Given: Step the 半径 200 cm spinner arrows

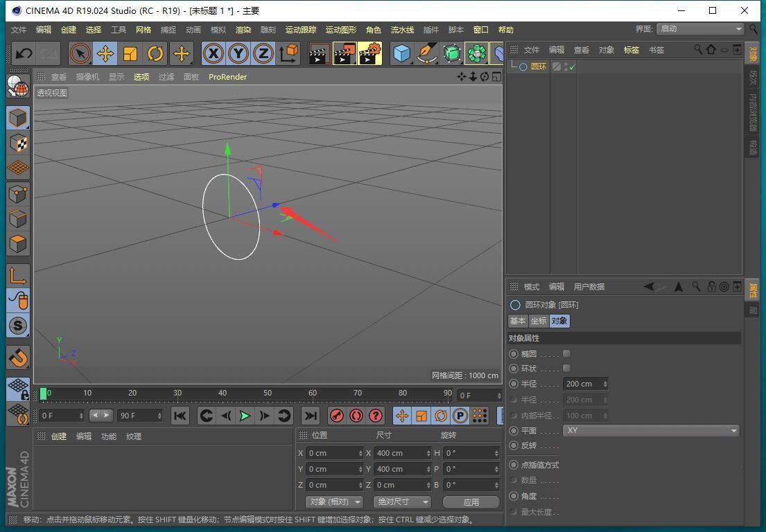Looking at the screenshot, I should [x=605, y=384].
